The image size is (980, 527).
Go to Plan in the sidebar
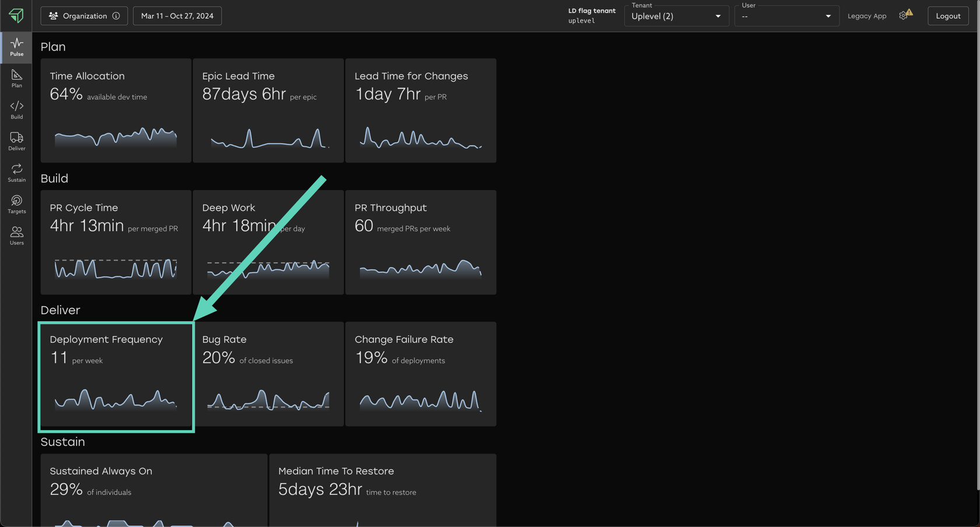pyautogui.click(x=16, y=79)
